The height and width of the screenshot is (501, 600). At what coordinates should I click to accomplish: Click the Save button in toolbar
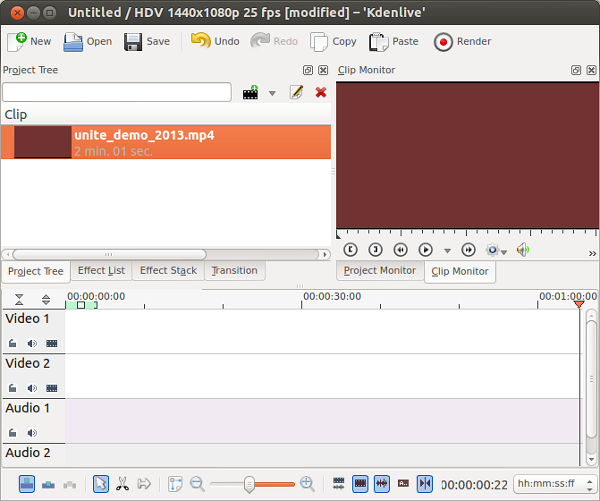(147, 42)
